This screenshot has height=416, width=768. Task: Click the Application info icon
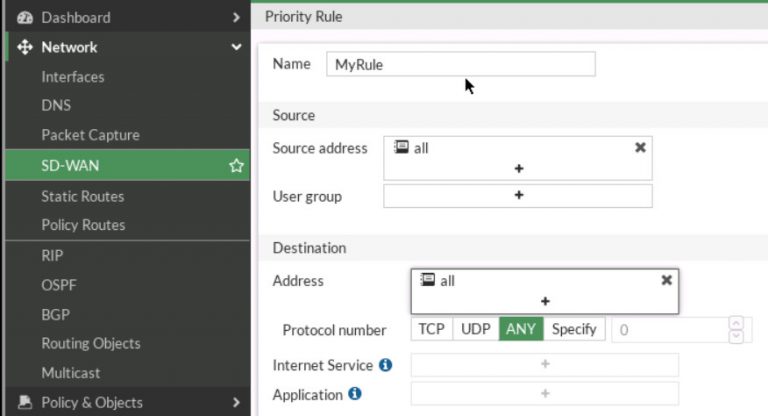354,394
